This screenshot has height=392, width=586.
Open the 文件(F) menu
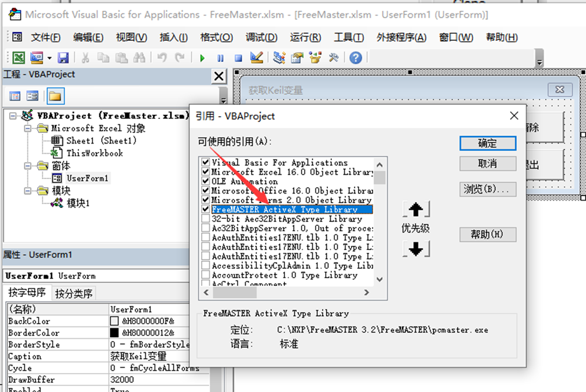pyautogui.click(x=46, y=37)
